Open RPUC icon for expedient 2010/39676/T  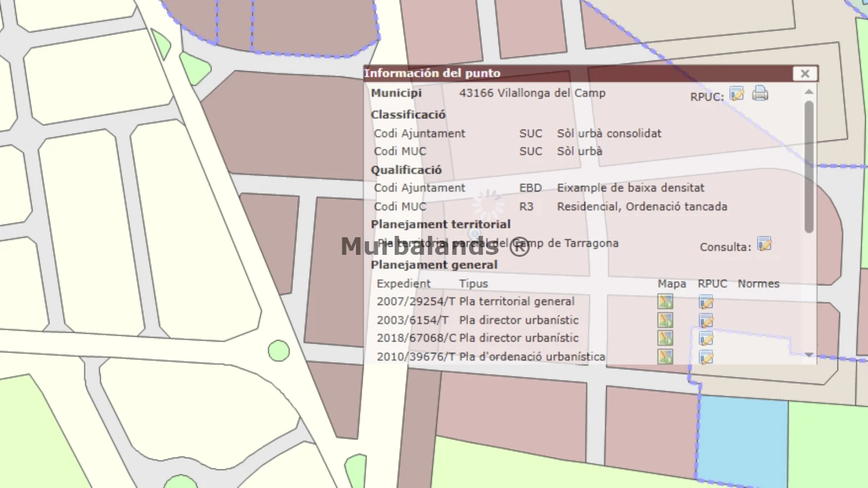pyautogui.click(x=706, y=357)
